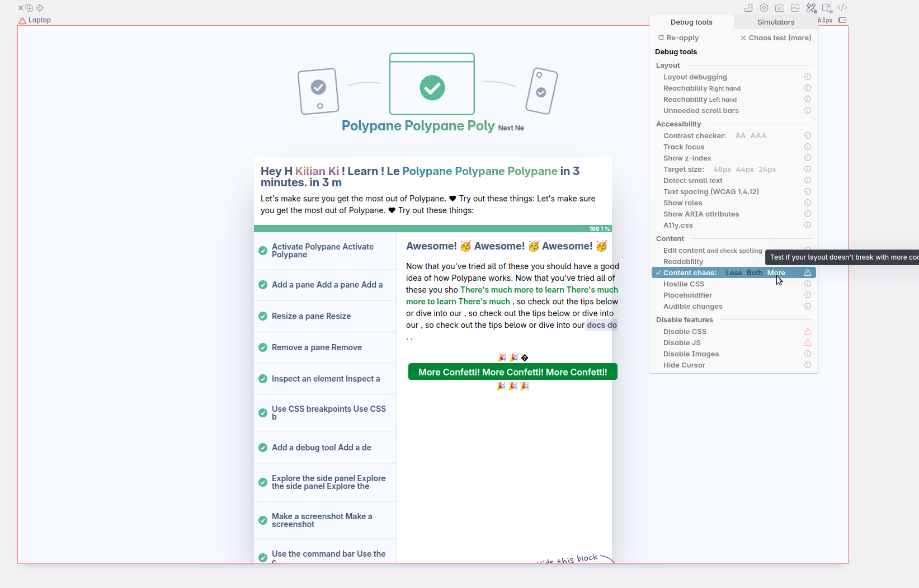Turn on Hide Cursor

pos(684,365)
